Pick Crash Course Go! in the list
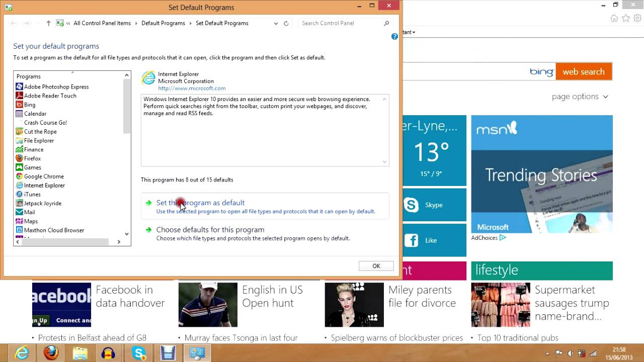The height and width of the screenshot is (362, 644). click(45, 123)
